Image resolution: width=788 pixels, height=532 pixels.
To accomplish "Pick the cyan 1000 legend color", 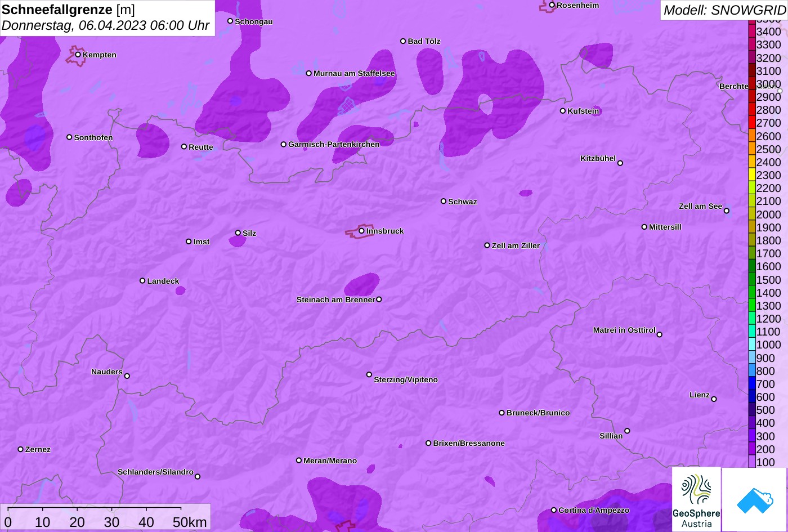I will click(x=751, y=345).
